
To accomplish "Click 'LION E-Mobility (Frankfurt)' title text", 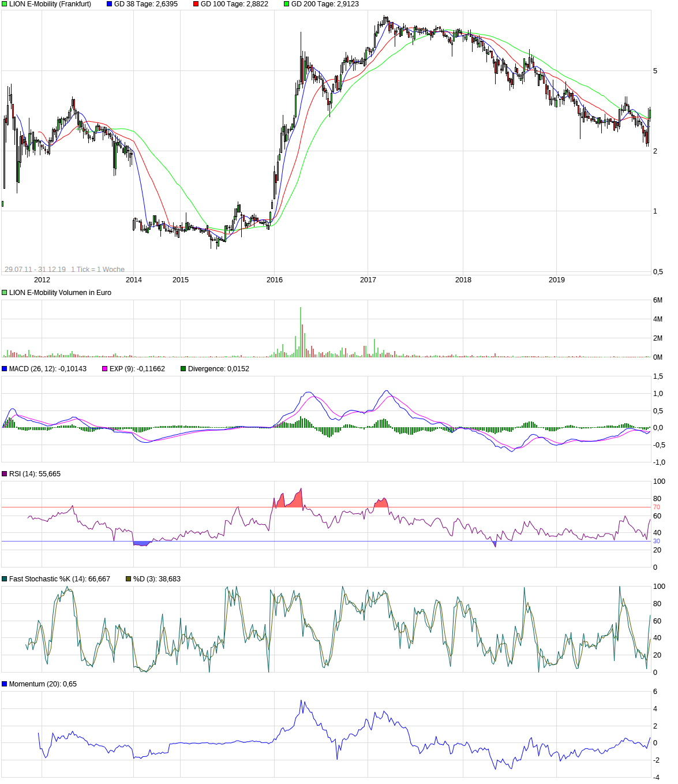I will [50, 4].
